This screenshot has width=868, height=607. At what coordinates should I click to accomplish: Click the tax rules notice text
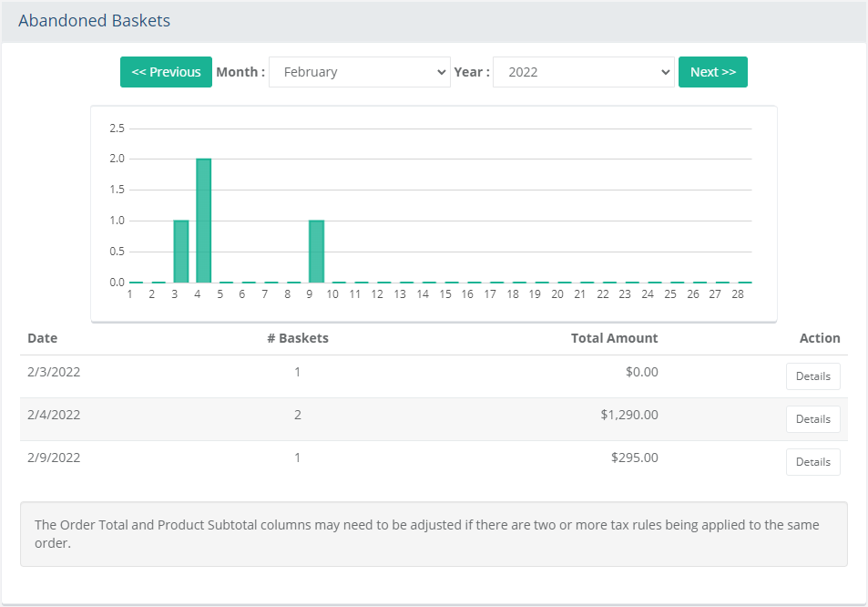pyautogui.click(x=426, y=534)
